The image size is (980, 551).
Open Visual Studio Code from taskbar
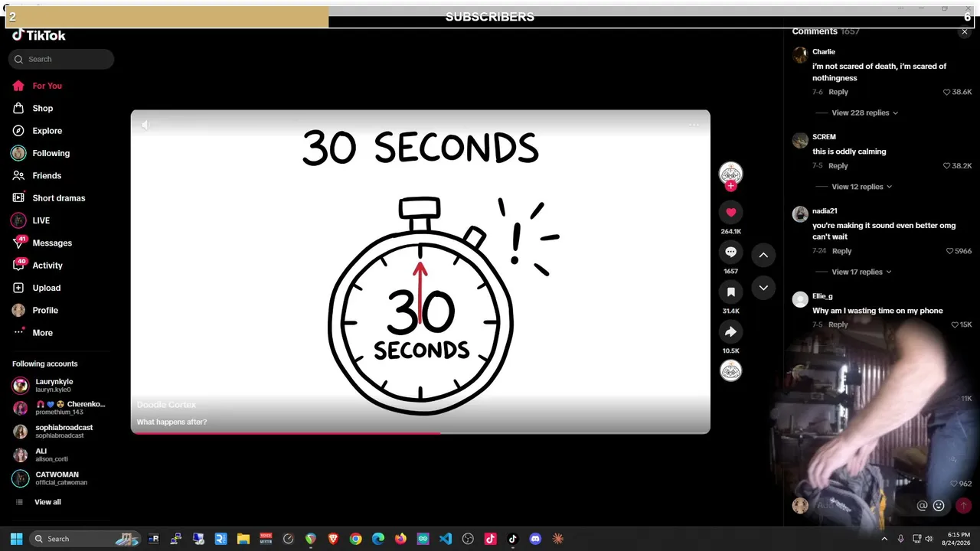[x=446, y=539]
